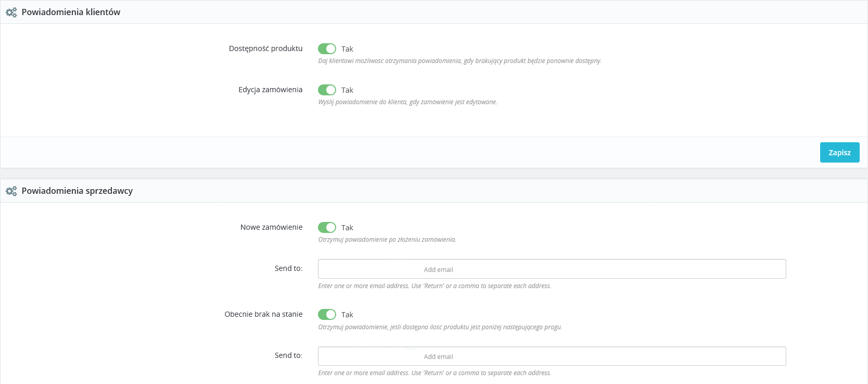Click the Edycja zamówienia label
The height and width of the screenshot is (384, 868).
(270, 90)
